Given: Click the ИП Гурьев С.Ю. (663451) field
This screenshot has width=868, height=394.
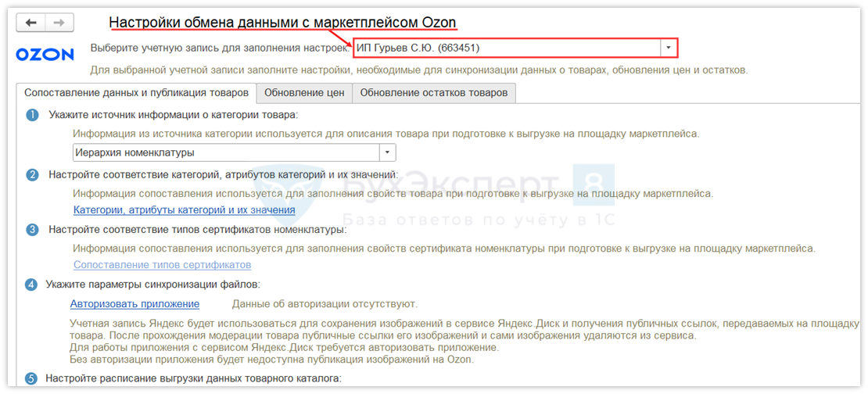Looking at the screenshot, I should click(507, 48).
